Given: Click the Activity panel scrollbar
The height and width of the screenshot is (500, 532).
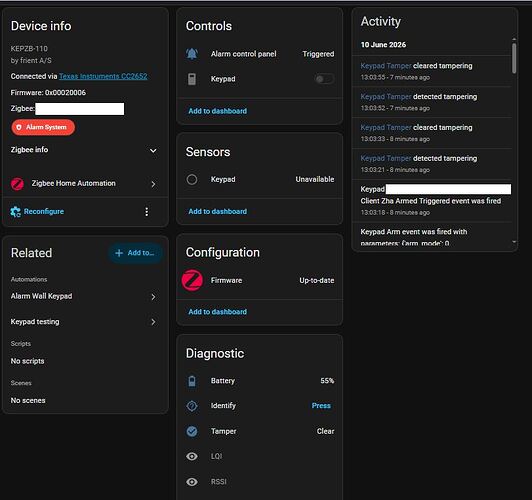Looking at the screenshot, I should coord(514,58).
